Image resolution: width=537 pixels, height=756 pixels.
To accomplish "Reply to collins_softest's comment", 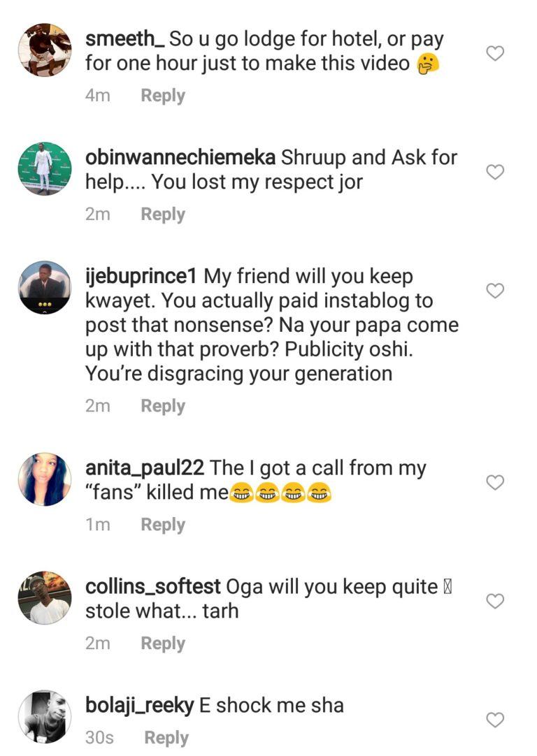I will (x=163, y=644).
